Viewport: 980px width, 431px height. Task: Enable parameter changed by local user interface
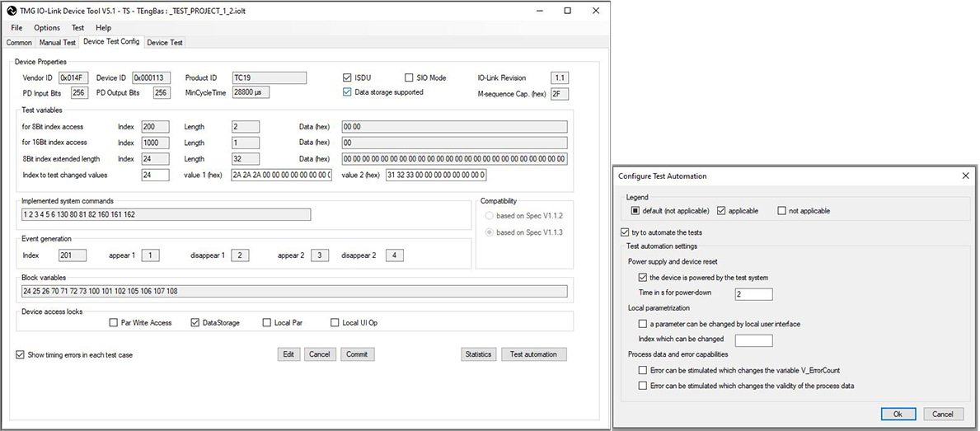(x=643, y=324)
